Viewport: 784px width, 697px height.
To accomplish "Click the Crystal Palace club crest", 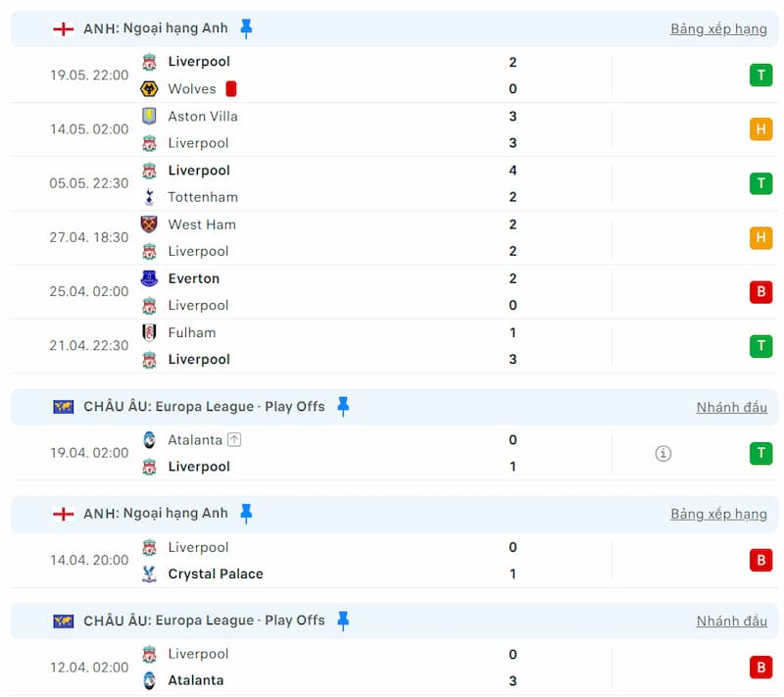I will 149,573.
